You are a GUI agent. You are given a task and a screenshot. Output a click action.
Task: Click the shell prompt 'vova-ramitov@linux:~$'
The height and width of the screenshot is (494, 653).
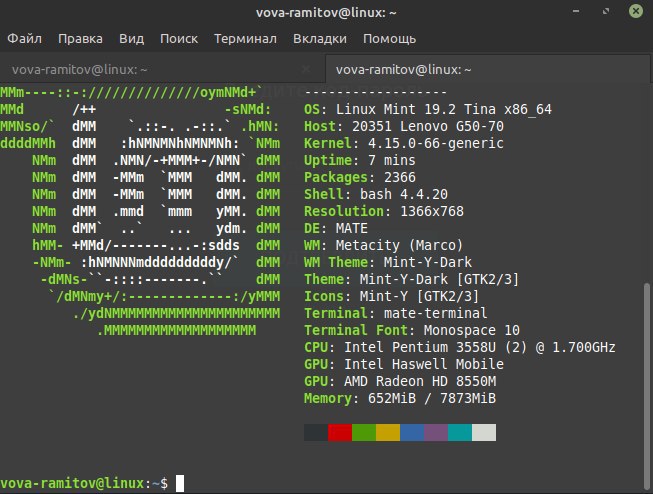(84, 483)
